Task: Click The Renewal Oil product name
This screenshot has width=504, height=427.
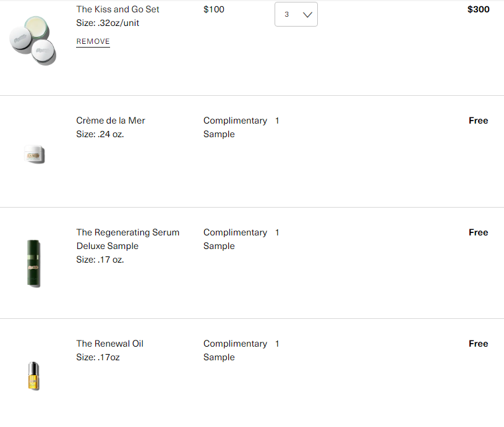Action: pyautogui.click(x=109, y=344)
